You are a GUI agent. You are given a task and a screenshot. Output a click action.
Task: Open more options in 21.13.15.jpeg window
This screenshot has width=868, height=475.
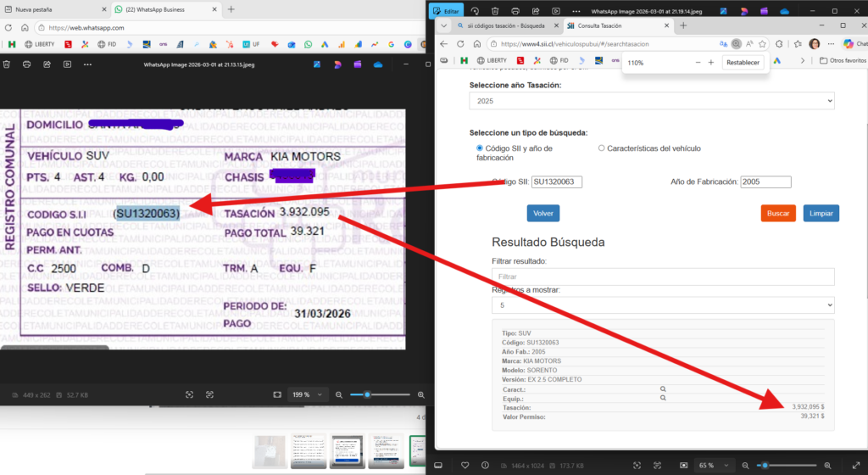point(87,64)
